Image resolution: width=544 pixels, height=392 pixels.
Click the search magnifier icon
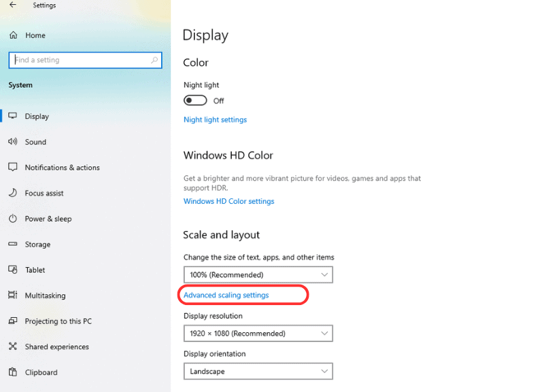(154, 60)
